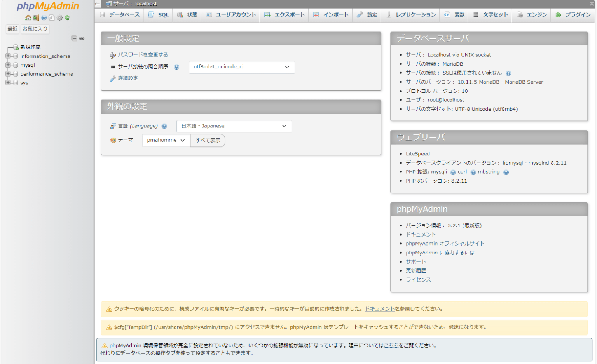Open the pmahomme theme dropdown
Screen dimensions: 597x364
(166, 140)
